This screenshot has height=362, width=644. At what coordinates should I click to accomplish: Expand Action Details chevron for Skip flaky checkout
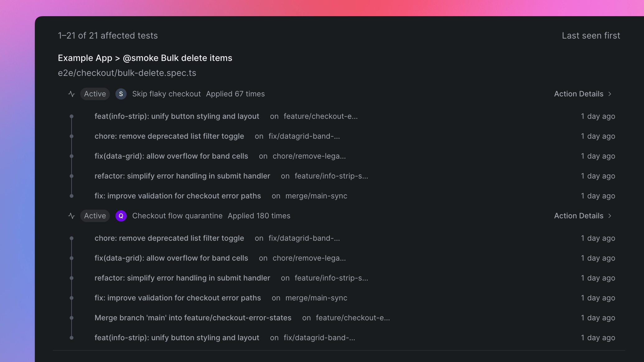tap(610, 94)
